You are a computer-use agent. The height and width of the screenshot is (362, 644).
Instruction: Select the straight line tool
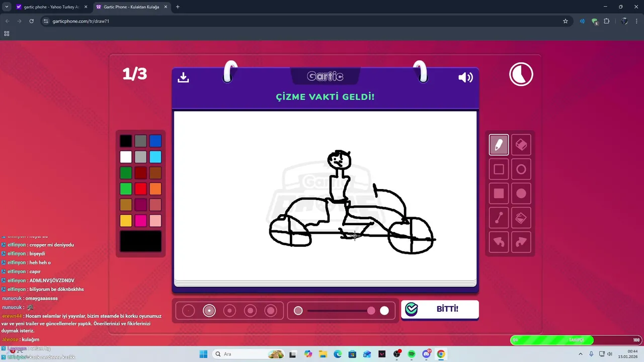click(x=499, y=218)
